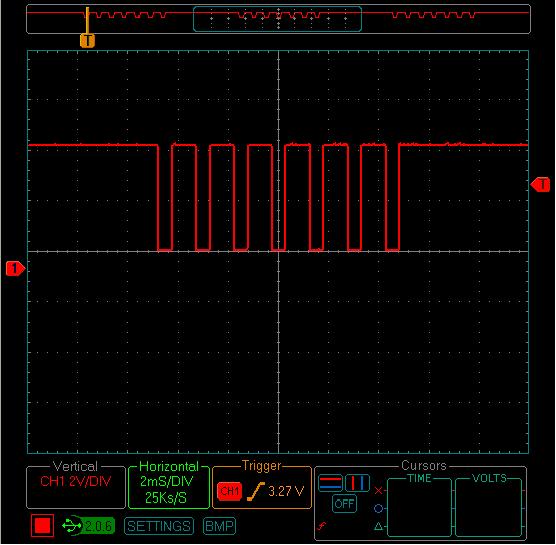Save screenshot with the BMP button
Viewport: 556px width, 545px height.
click(219, 526)
